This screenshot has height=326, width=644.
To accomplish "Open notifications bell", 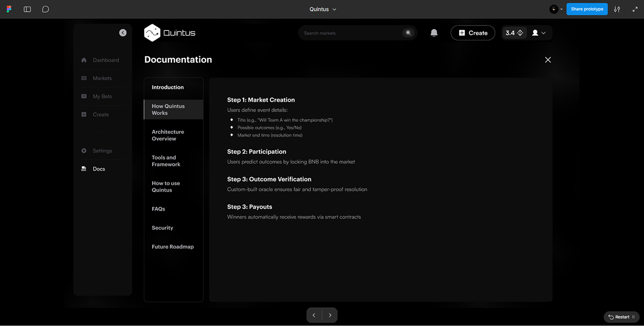I will [434, 33].
